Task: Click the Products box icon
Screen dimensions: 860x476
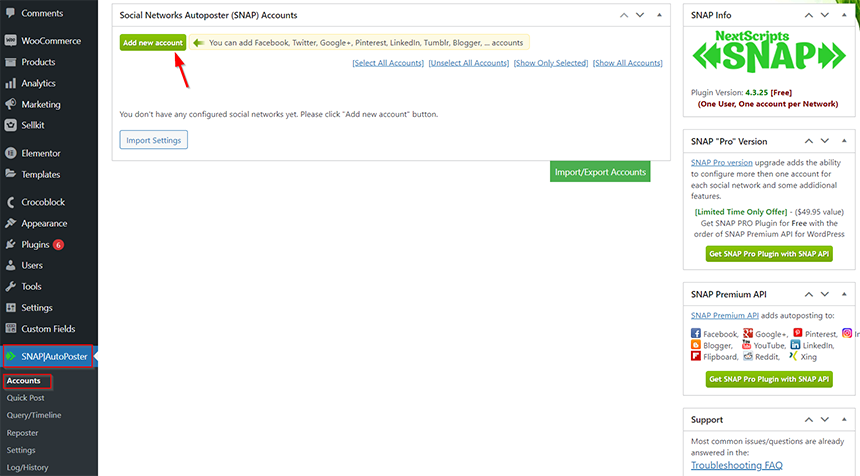Action: pos(10,62)
